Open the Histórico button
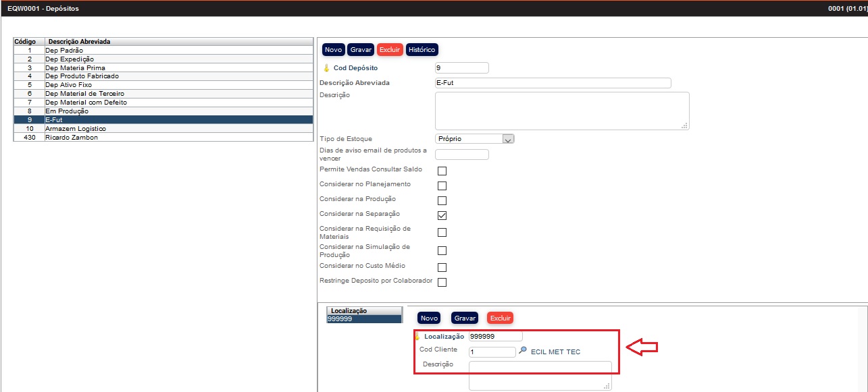The width and height of the screenshot is (868, 392). click(x=422, y=50)
